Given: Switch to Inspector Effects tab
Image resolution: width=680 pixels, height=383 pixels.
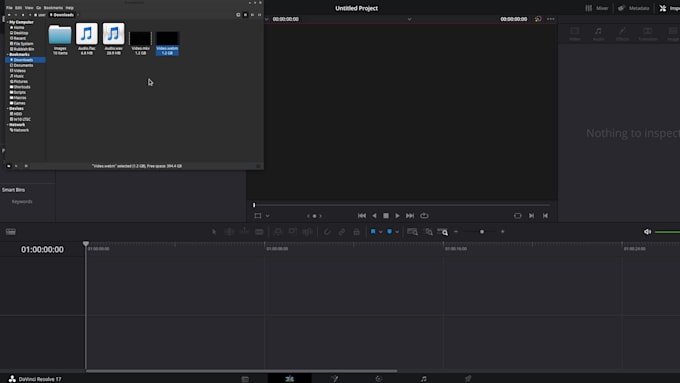Looking at the screenshot, I should pos(622,33).
